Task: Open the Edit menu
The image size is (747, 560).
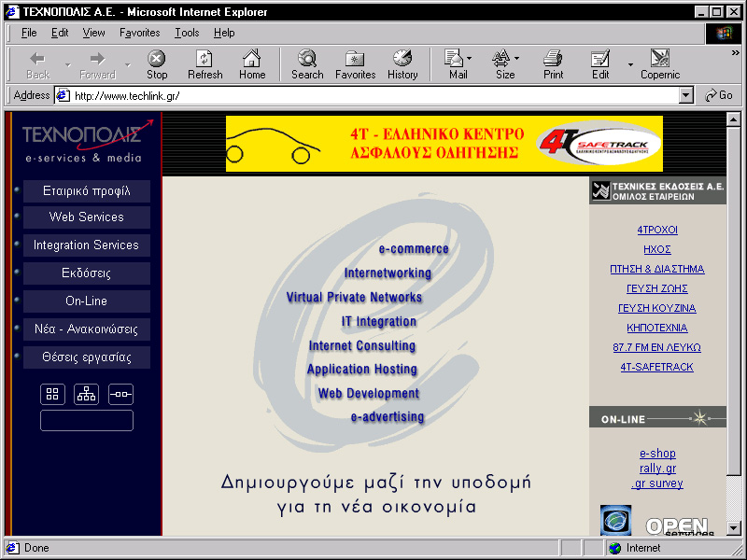Action: (60, 33)
